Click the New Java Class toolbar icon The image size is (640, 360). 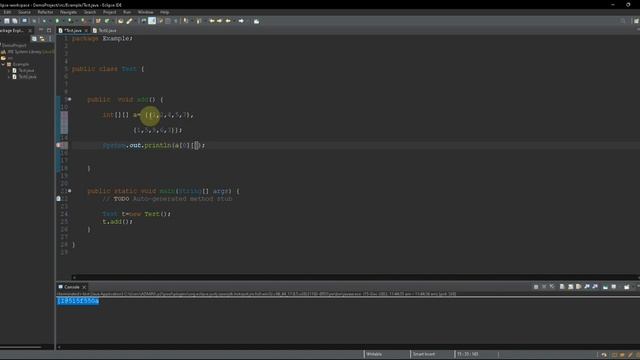click(x=107, y=21)
